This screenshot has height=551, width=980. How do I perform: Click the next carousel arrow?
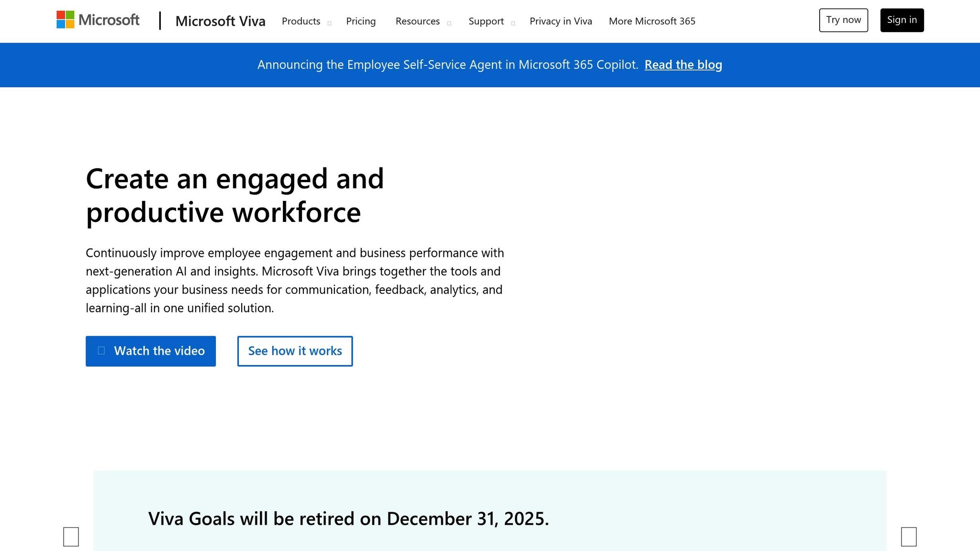tap(908, 537)
